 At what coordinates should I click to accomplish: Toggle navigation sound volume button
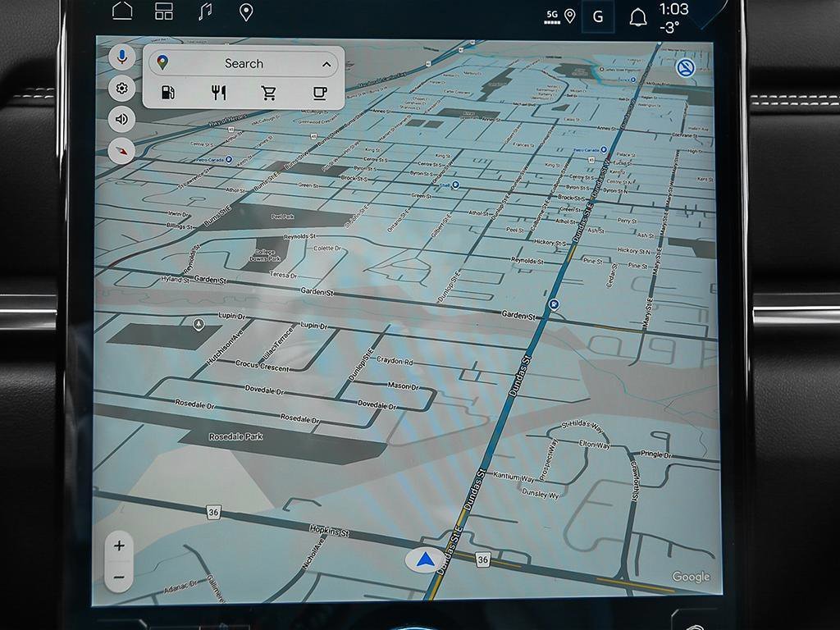122,120
